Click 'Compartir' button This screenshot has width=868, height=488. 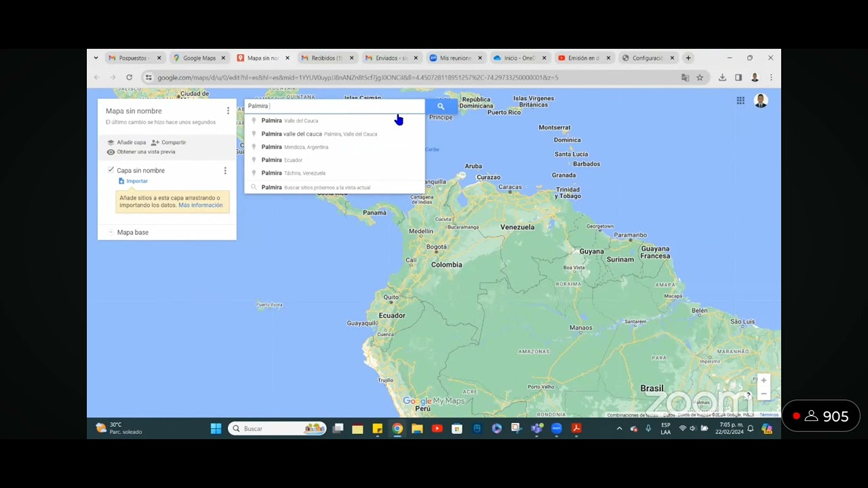pos(168,142)
